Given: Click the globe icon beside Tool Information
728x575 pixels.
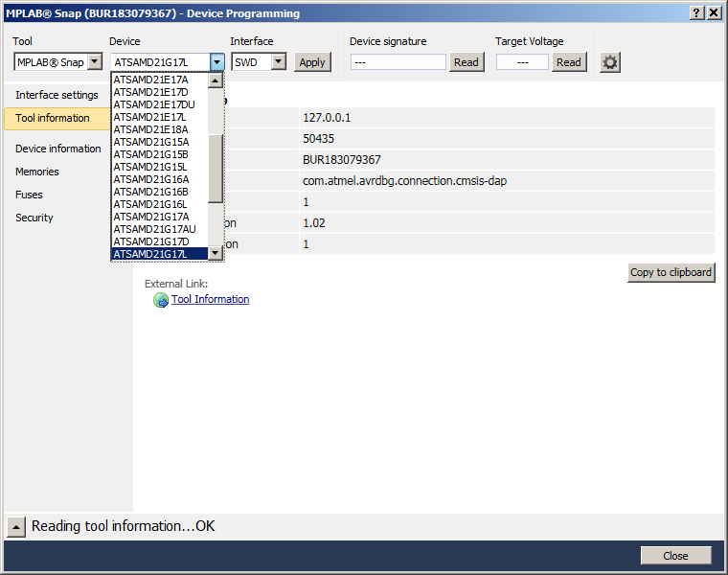Looking at the screenshot, I should coord(161,300).
